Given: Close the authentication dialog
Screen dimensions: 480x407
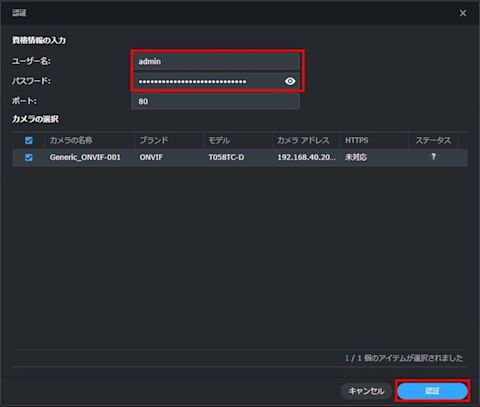Looking at the screenshot, I should pyautogui.click(x=463, y=13).
